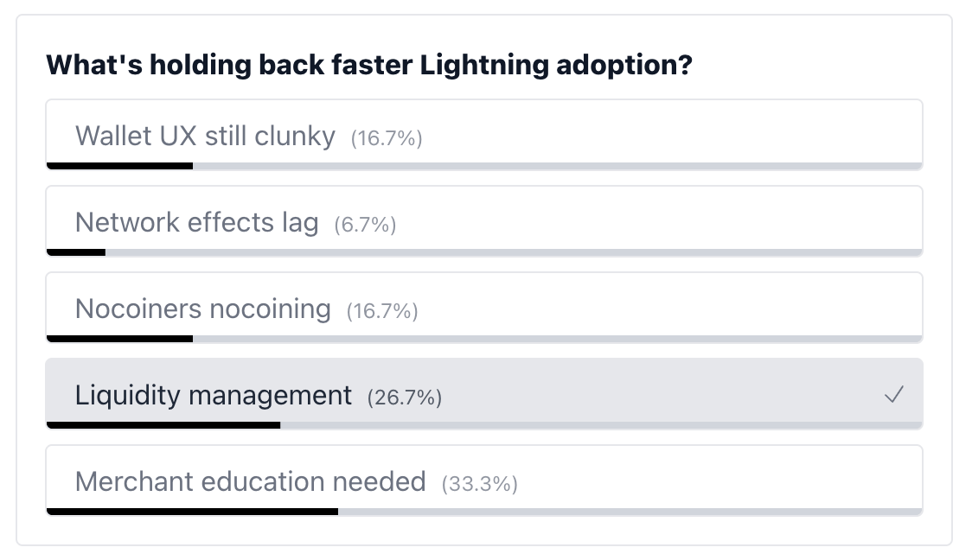Click the checkmark on Liquidity management
Image resolution: width=972 pixels, height=560 pixels.
893,396
